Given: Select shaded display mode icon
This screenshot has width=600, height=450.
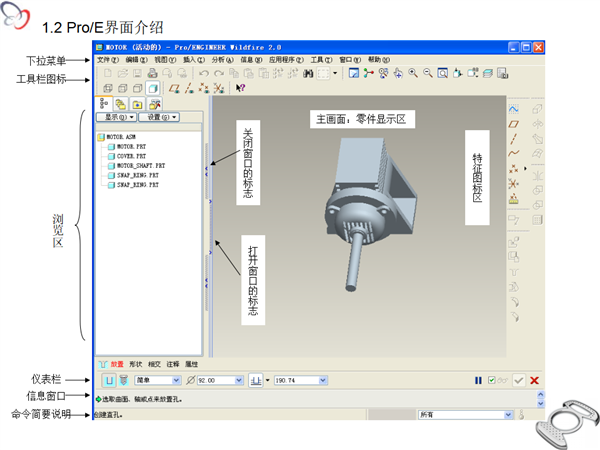Looking at the screenshot, I should click(153, 88).
